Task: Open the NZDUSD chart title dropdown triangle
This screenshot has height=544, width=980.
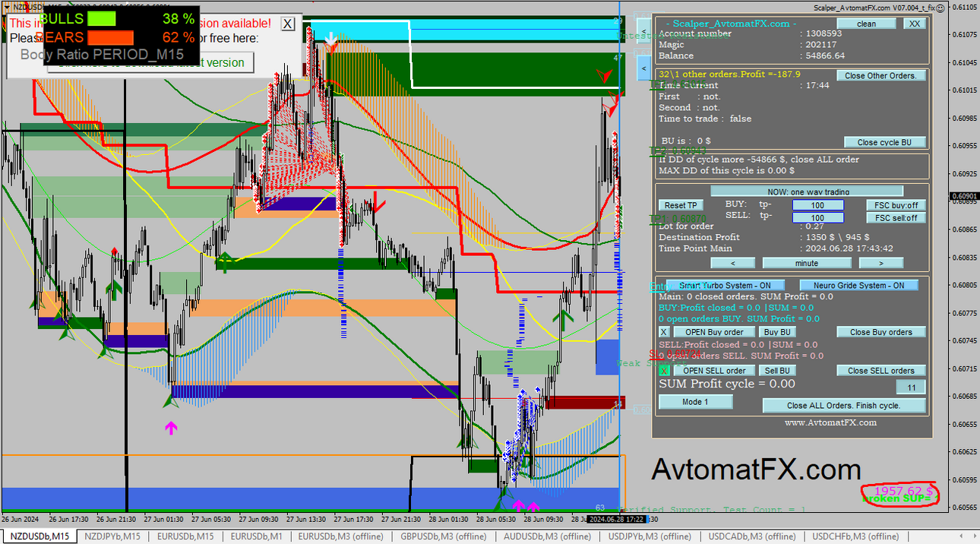Action: click(x=6, y=7)
